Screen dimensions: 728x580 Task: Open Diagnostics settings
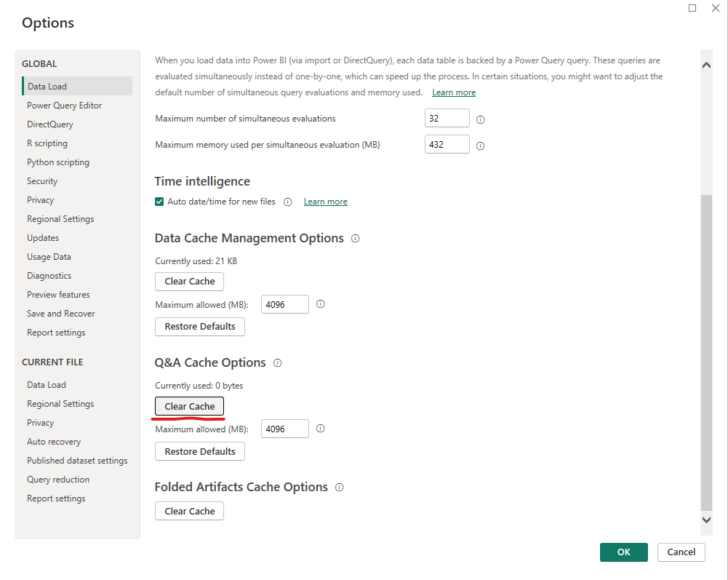[x=49, y=276]
